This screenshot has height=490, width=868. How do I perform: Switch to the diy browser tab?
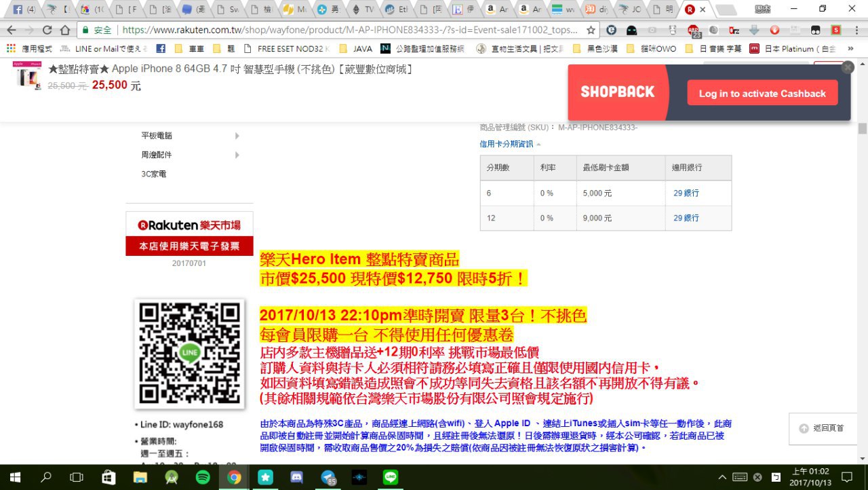[598, 10]
